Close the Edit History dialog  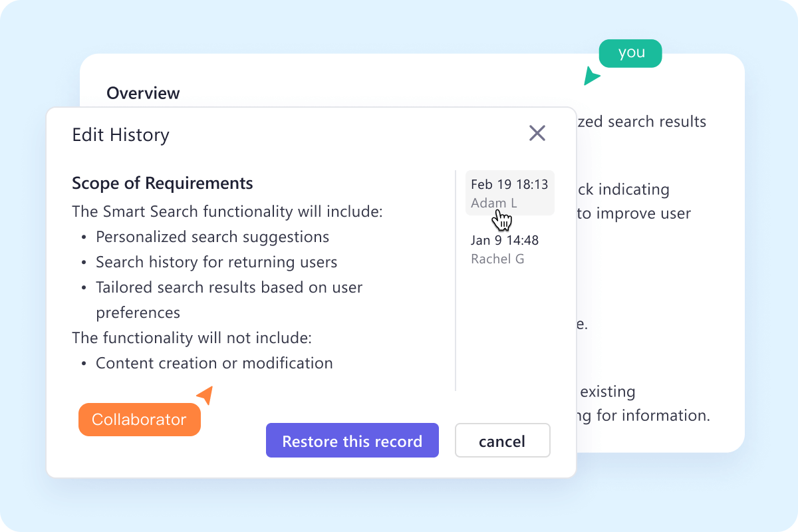coord(537,133)
